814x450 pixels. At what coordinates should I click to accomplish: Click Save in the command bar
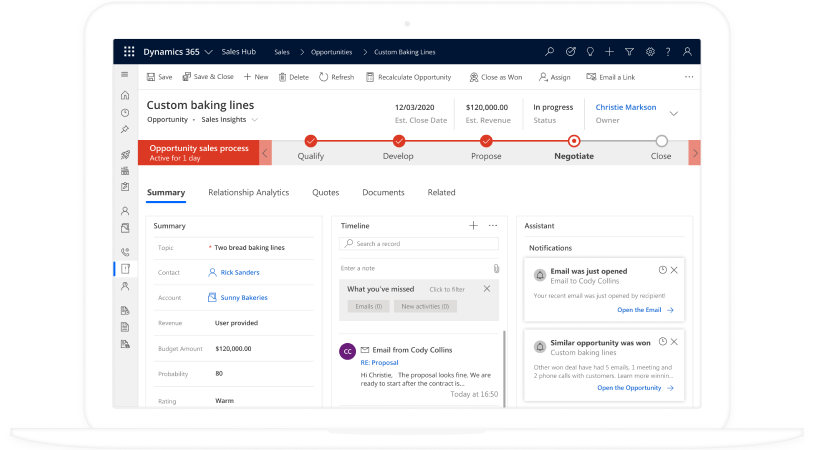[159, 77]
